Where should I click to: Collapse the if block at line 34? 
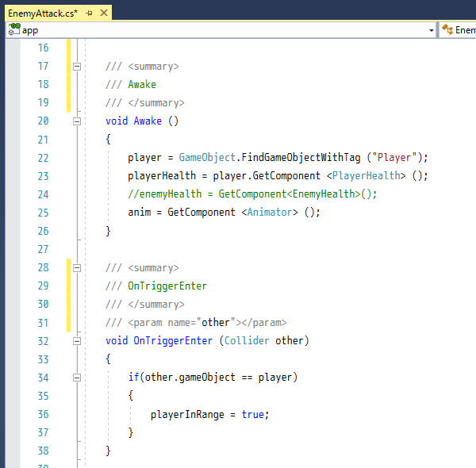(x=77, y=378)
